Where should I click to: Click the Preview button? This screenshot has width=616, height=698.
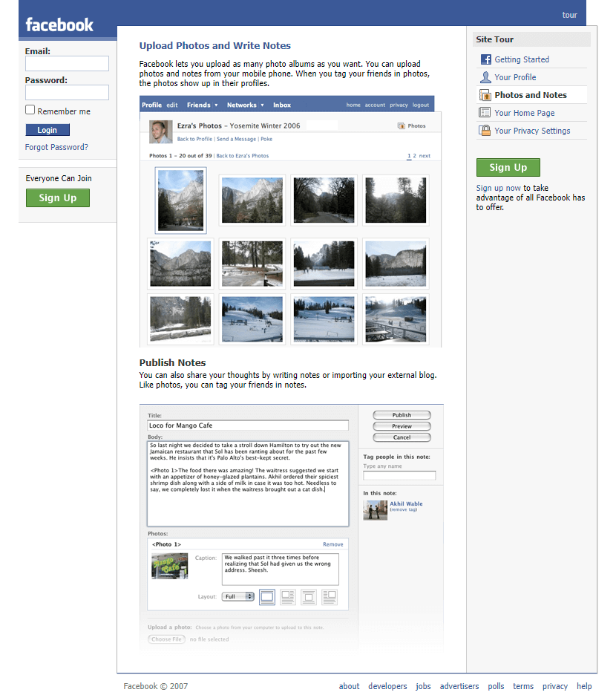click(402, 426)
